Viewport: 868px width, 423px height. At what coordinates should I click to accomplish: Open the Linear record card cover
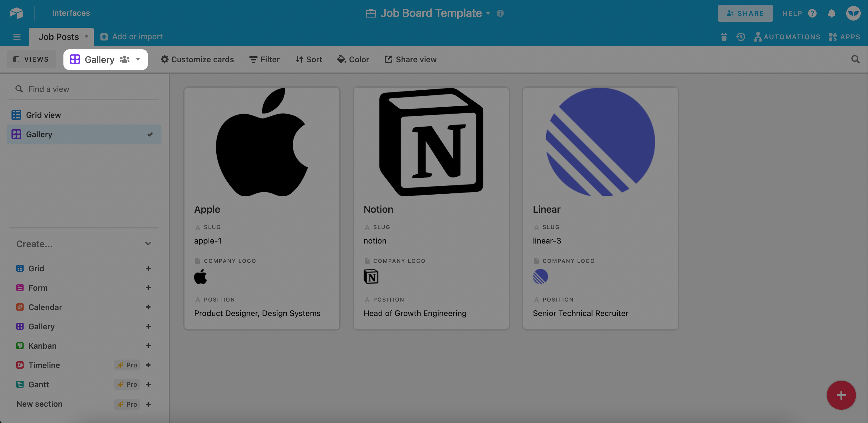tap(600, 142)
